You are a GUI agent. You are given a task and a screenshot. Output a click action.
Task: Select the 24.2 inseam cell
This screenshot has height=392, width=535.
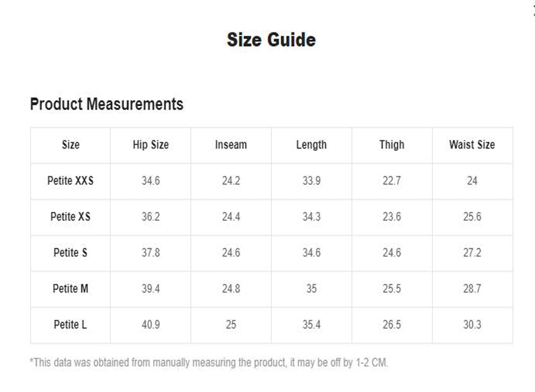click(x=231, y=181)
